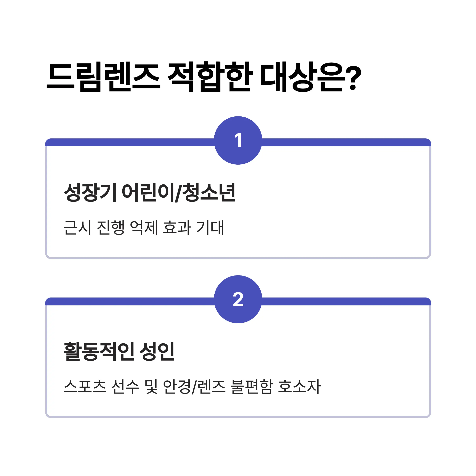
Task: Select 성인 in the second card heading
Action: [157, 351]
